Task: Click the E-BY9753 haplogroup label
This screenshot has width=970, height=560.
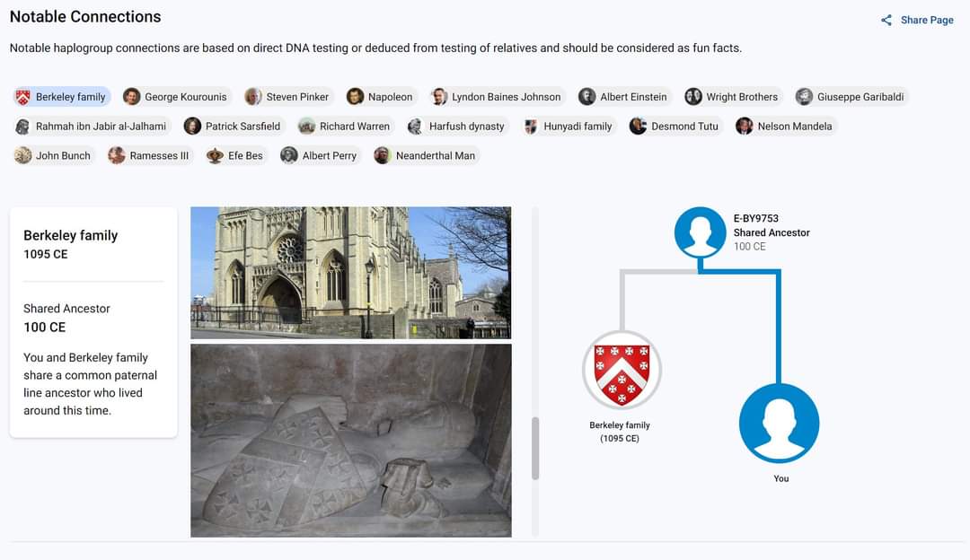Action: click(756, 218)
